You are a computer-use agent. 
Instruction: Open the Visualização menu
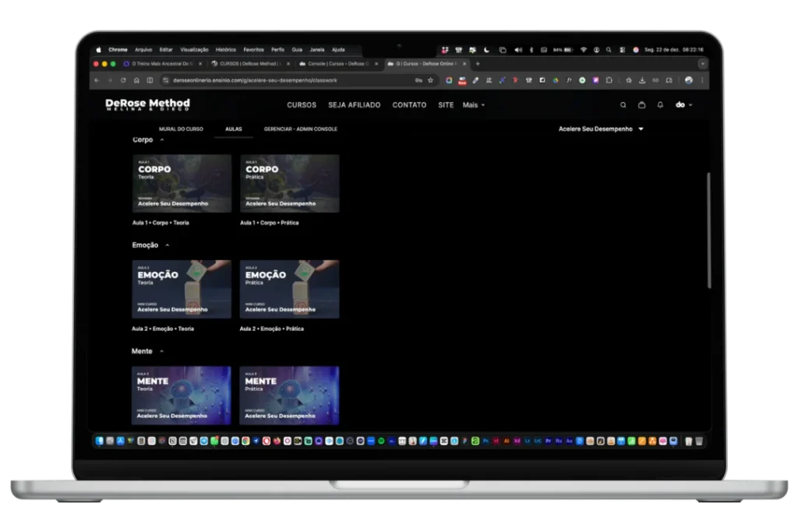tap(194, 50)
